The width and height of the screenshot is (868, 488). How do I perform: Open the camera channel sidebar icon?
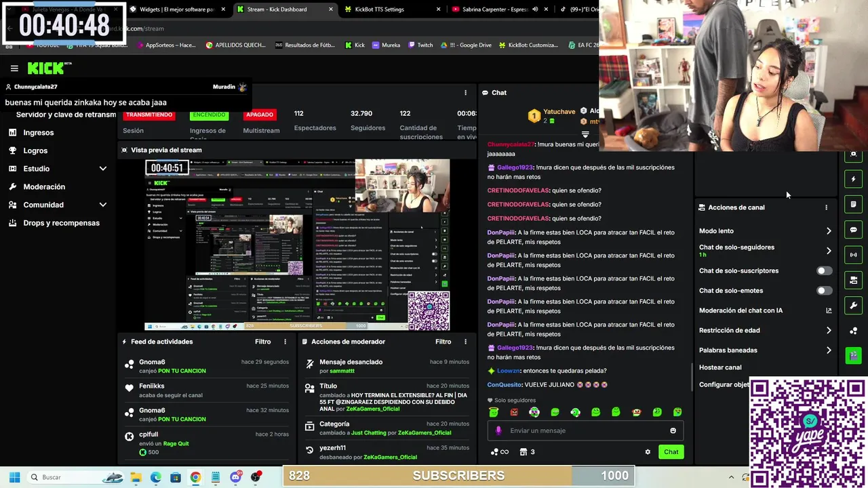(853, 280)
